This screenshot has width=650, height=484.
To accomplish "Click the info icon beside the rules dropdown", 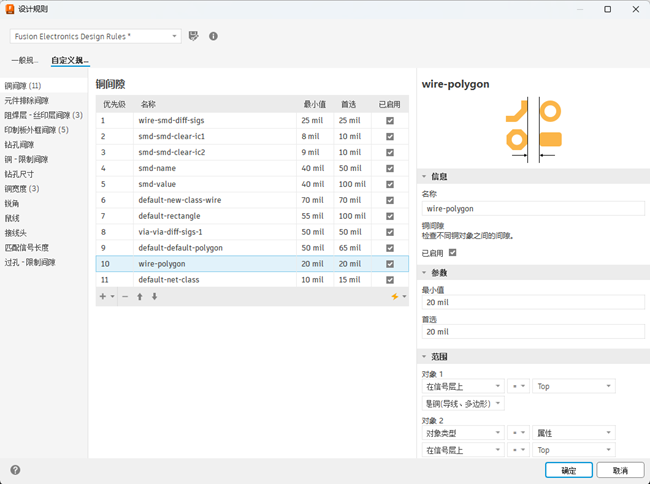I will point(213,36).
